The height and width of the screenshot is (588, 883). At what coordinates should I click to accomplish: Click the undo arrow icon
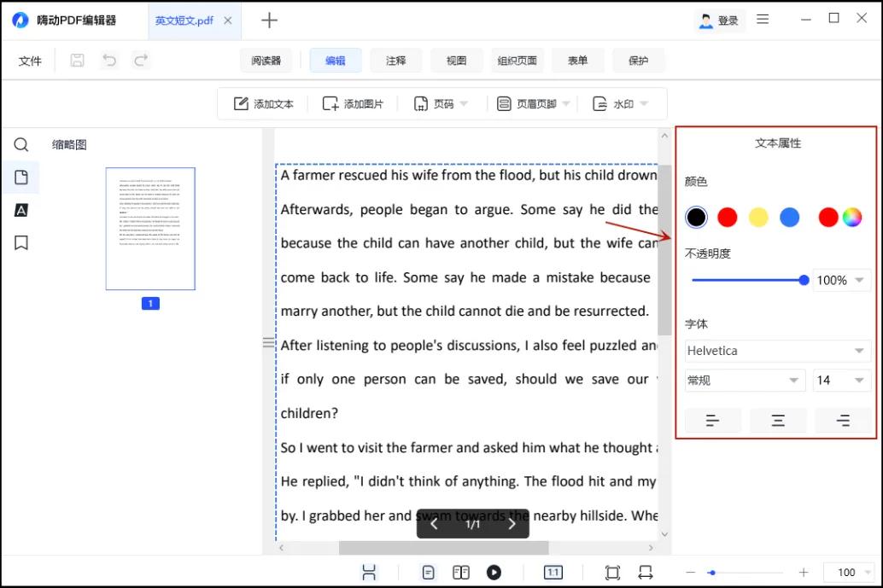tap(109, 60)
